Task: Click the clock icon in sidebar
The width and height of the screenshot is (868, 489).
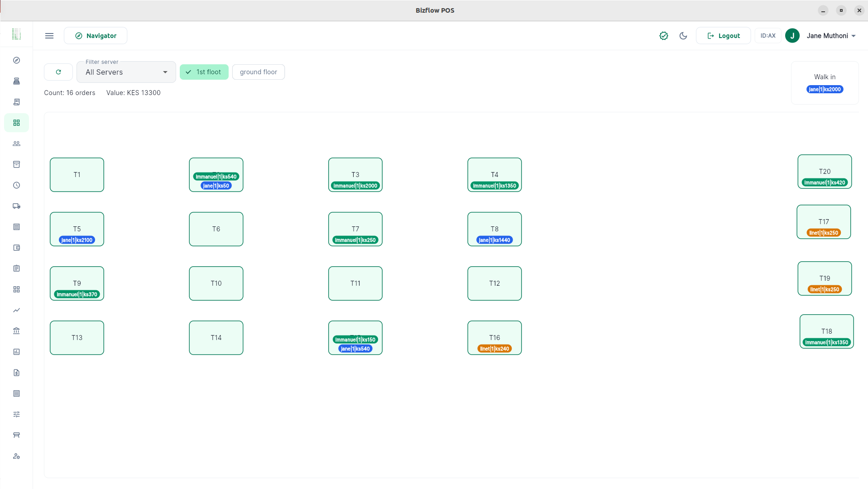Action: pos(17,185)
